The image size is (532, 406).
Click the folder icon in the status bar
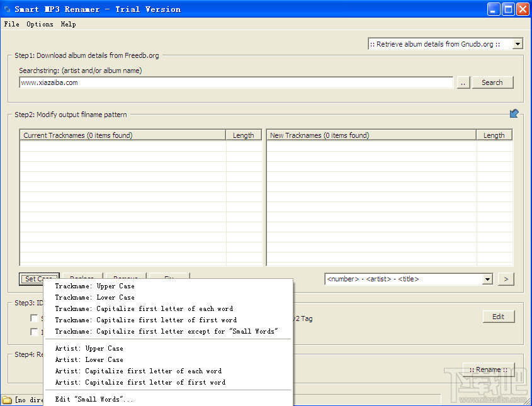click(7, 400)
